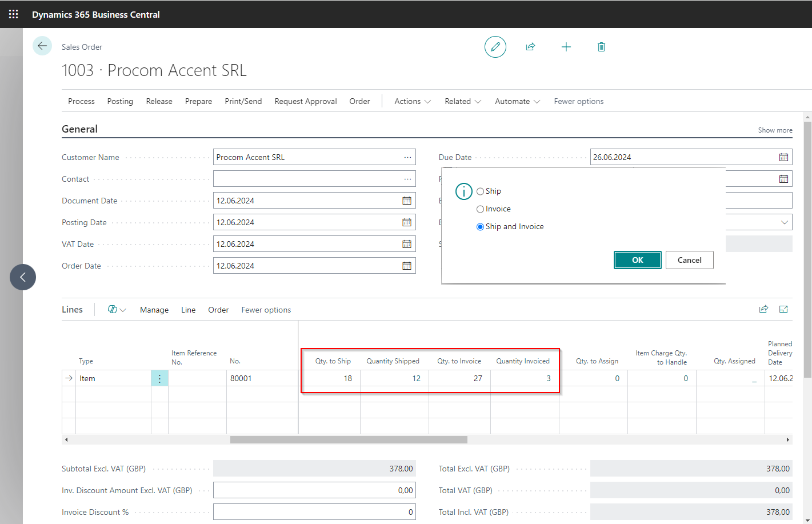Open the Process menu
812x524 pixels.
pos(81,101)
